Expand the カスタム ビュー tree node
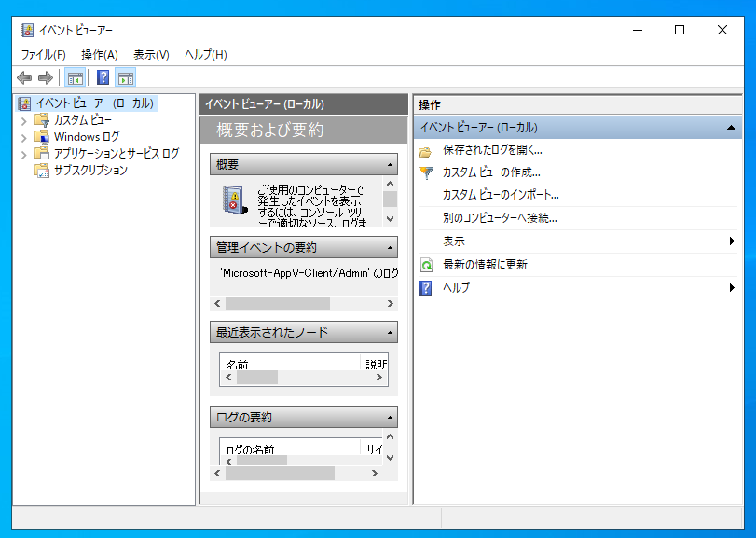This screenshot has height=538, width=756. (x=23, y=120)
